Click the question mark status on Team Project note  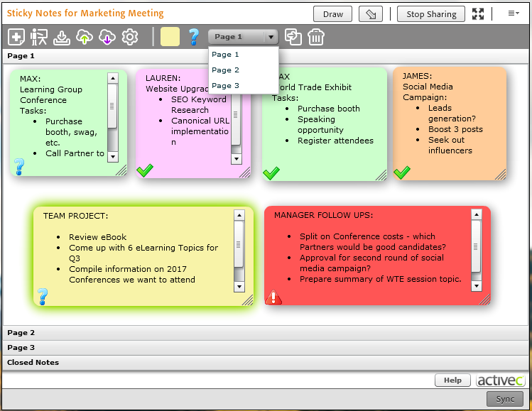pyautogui.click(x=43, y=296)
